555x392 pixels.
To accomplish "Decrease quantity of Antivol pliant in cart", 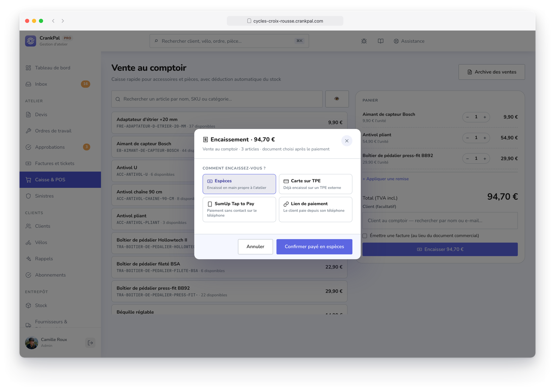I will (468, 138).
